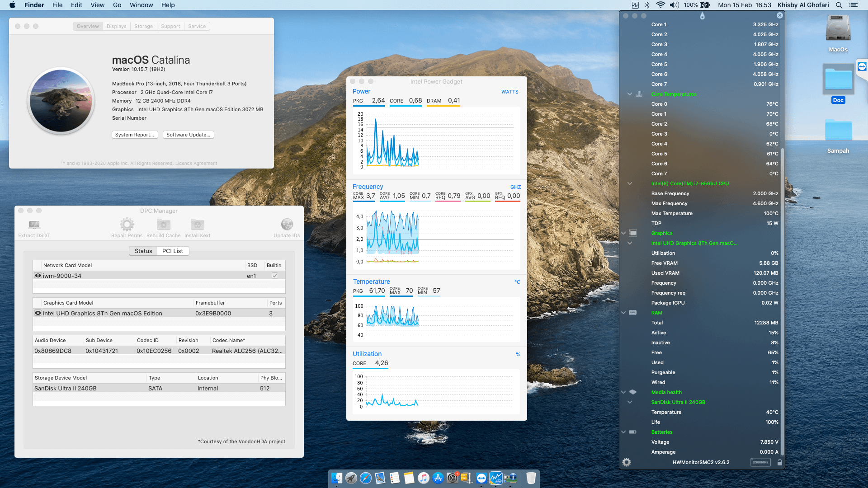This screenshot has height=488, width=868.
Task: Open the Trash in the Dock
Action: point(531,478)
